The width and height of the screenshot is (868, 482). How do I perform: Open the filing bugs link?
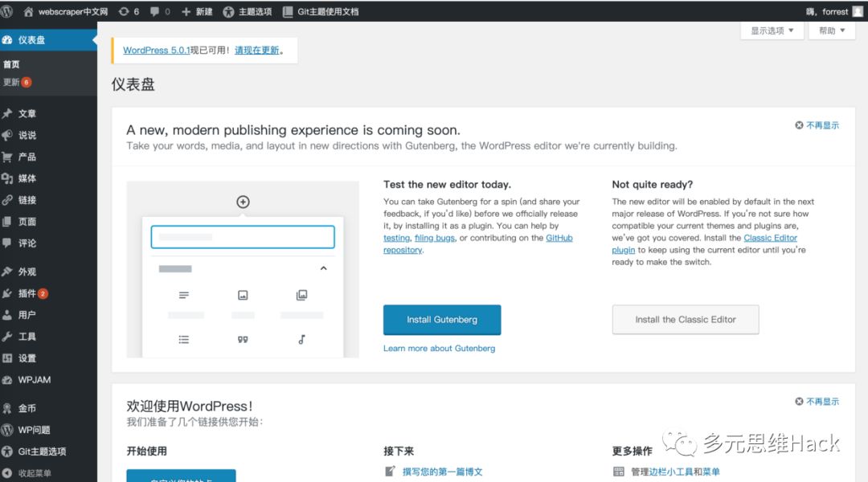(435, 238)
